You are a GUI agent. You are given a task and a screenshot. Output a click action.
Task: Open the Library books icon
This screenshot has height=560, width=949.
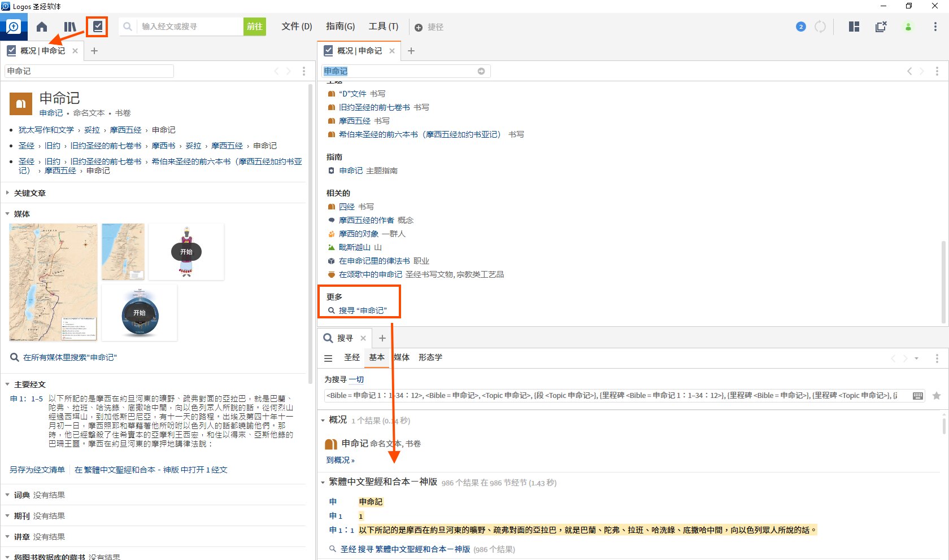[x=70, y=27]
